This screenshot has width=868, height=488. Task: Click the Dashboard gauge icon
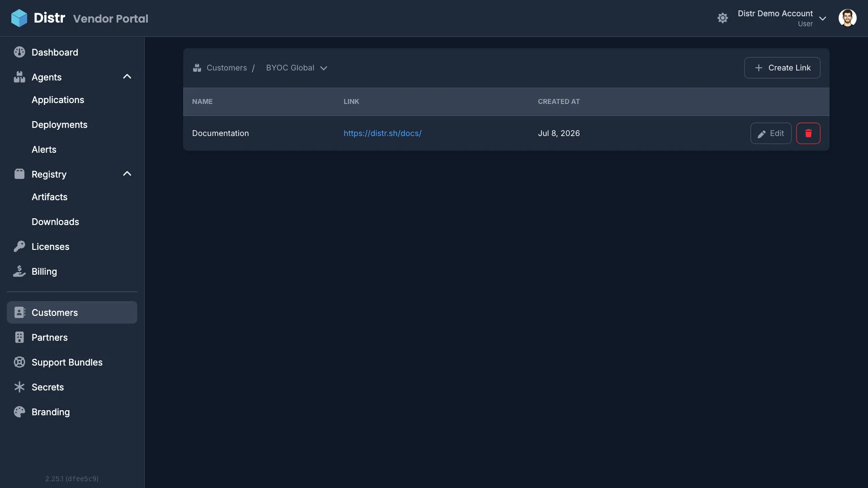[x=19, y=52]
